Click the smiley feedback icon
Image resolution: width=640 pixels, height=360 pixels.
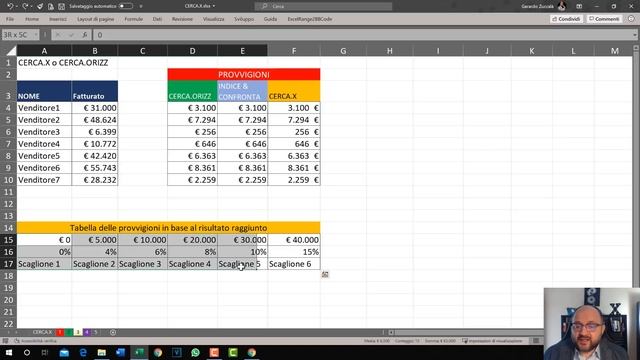click(x=631, y=19)
